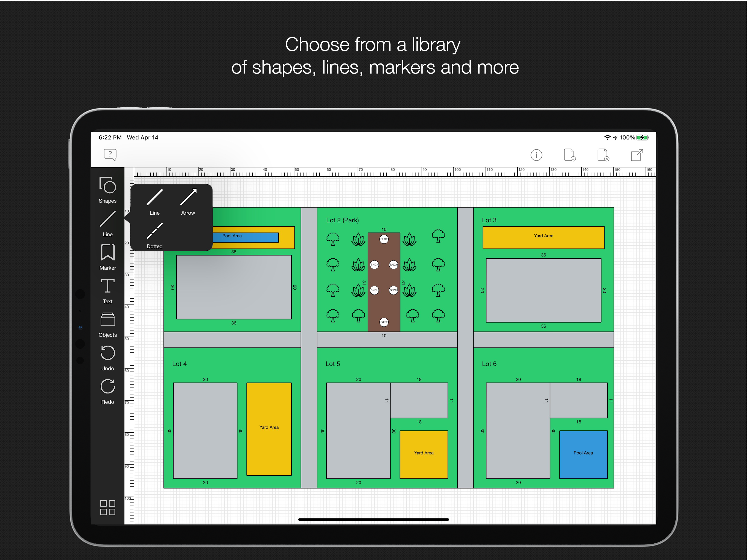
Task: Tap the time 6:22 PM in status bar
Action: pyautogui.click(x=110, y=138)
